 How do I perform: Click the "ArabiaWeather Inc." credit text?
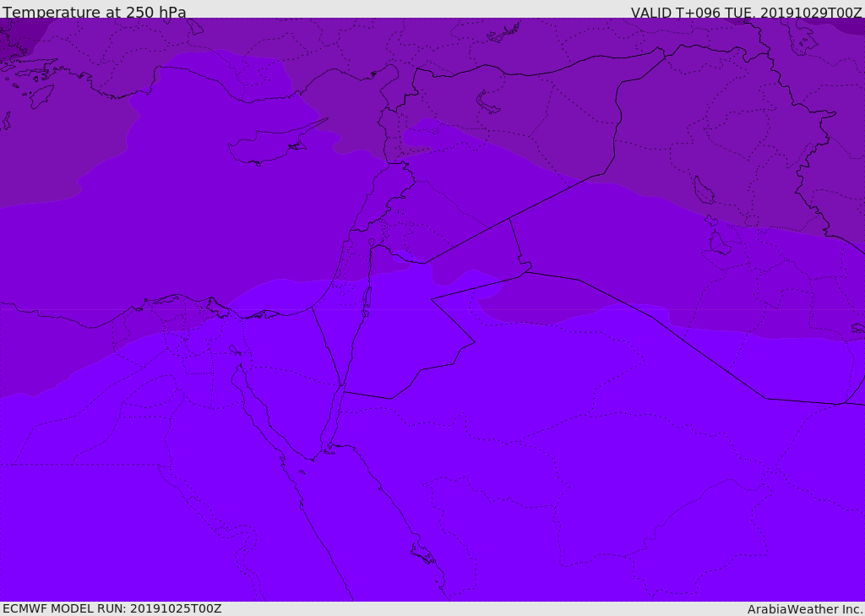tap(805, 609)
